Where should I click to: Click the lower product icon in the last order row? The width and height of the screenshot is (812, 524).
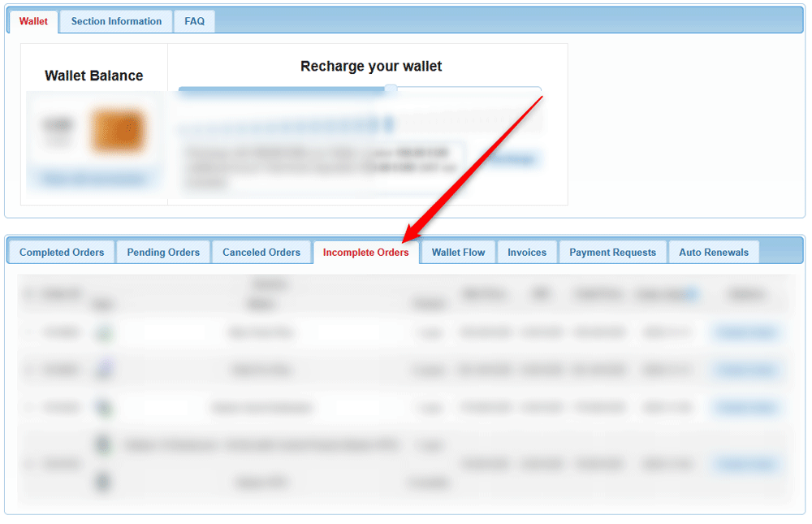tap(103, 481)
